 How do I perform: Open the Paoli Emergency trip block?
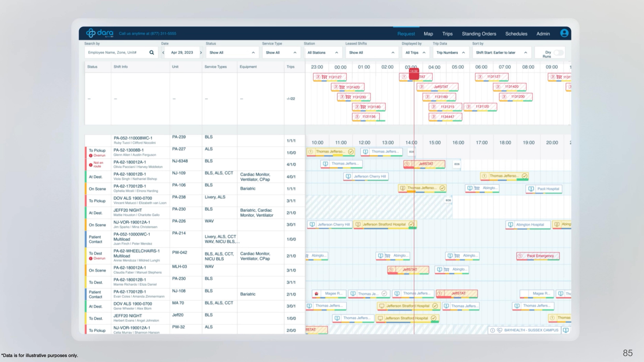pyautogui.click(x=538, y=256)
